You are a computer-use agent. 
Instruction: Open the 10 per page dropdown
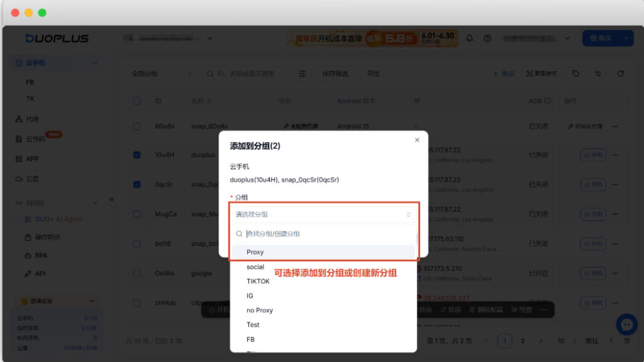pos(567,341)
